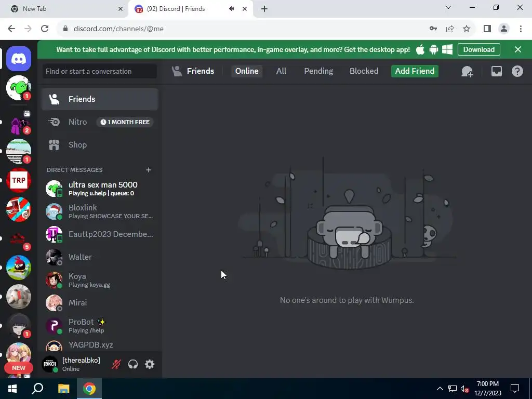Open Chrome three-dot menu
This screenshot has width=532, height=399.
point(521,29)
